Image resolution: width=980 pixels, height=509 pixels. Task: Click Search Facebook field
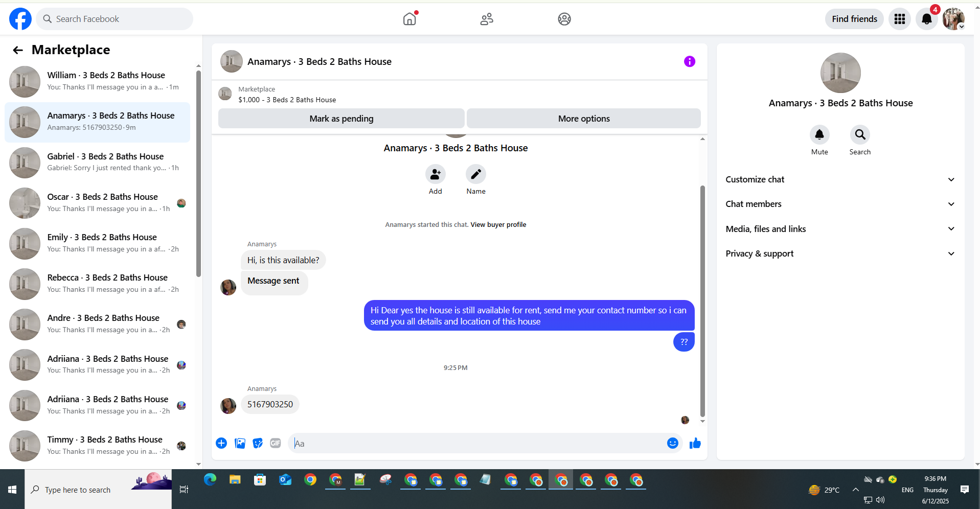tap(115, 19)
